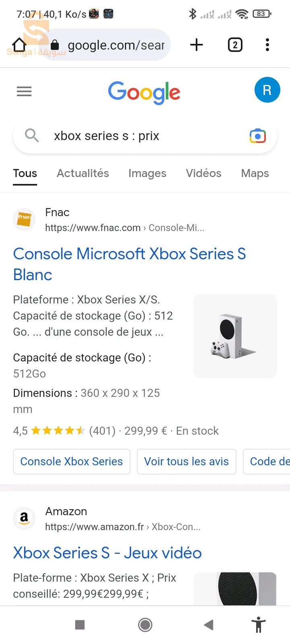
Task: Open the R account profile avatar
Action: tap(267, 90)
